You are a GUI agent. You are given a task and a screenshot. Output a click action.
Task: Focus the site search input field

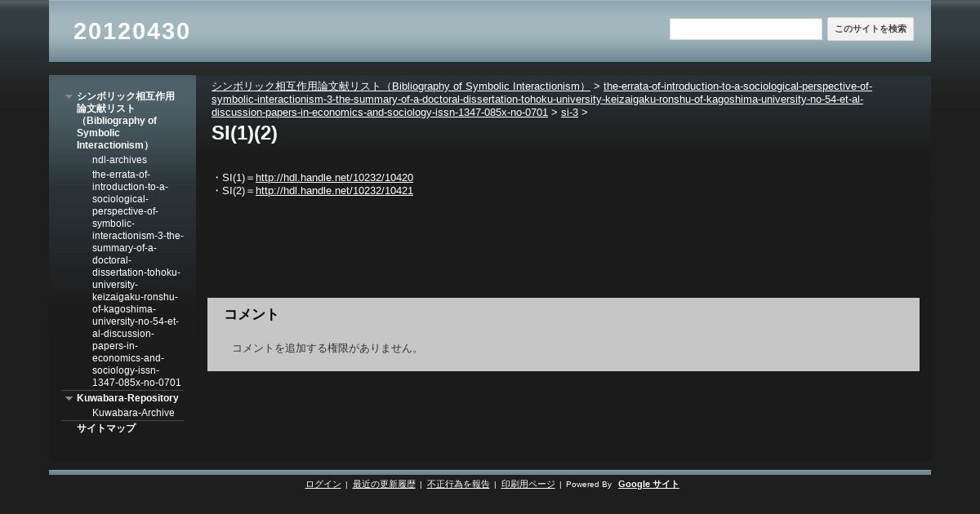pos(746,29)
